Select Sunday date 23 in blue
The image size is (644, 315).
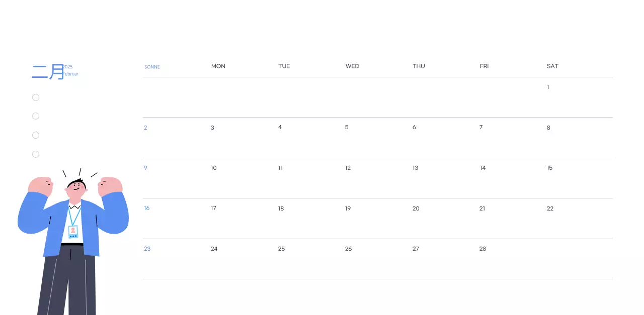(x=147, y=249)
